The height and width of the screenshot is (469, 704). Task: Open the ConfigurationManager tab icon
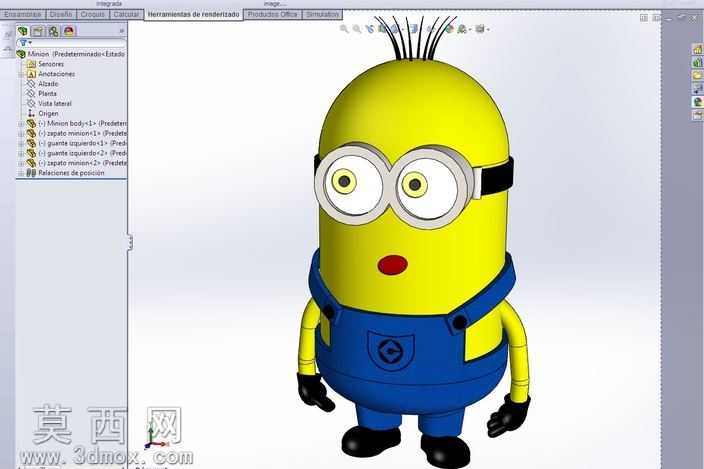click(53, 31)
